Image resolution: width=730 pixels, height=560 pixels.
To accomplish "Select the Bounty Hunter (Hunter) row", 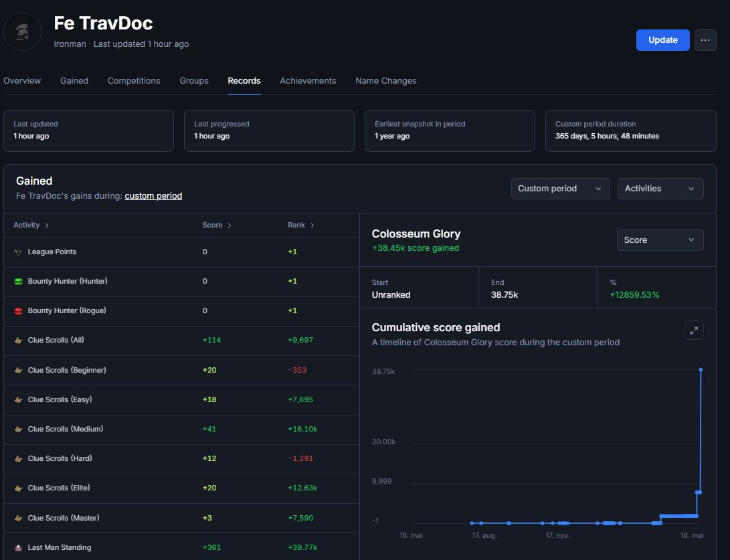I will [181, 282].
